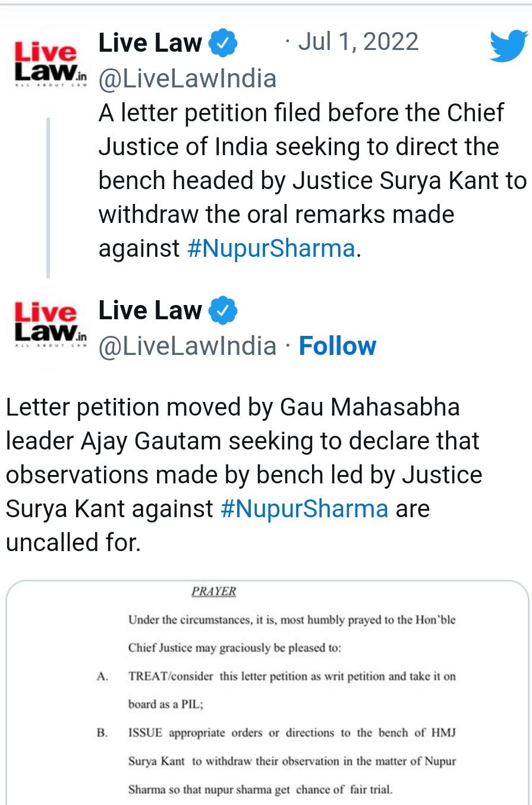
Task: Select second Live Law display name
Action: coord(150,310)
